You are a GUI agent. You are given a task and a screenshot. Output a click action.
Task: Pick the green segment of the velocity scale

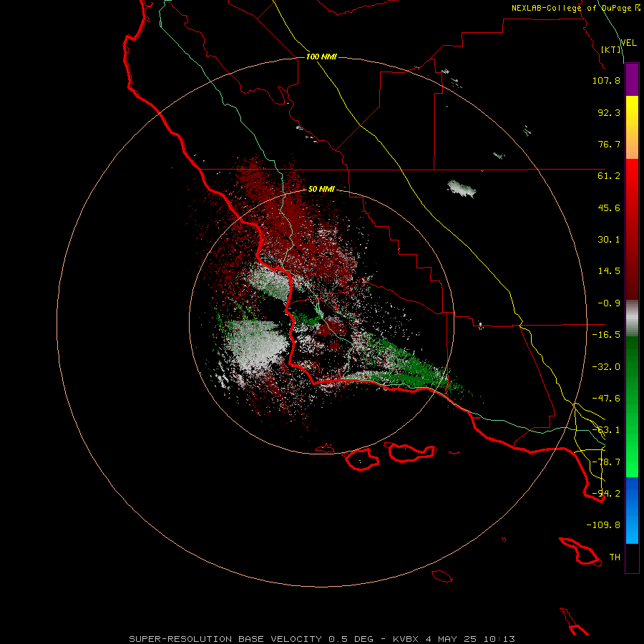click(x=632, y=407)
